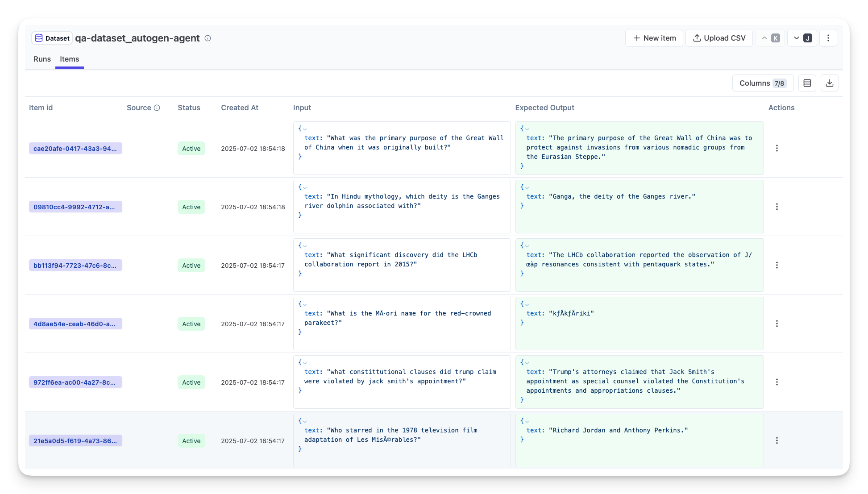Go to previous item with K arrow

coord(770,38)
